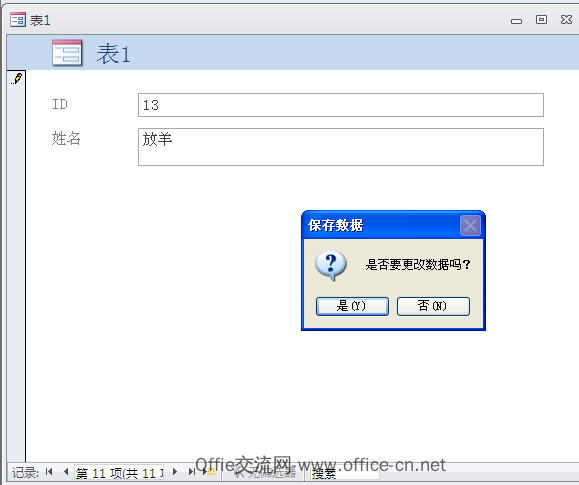This screenshot has width=579, height=485.
Task: Toggle the 无筛选器 filter indicator
Action: (264, 472)
